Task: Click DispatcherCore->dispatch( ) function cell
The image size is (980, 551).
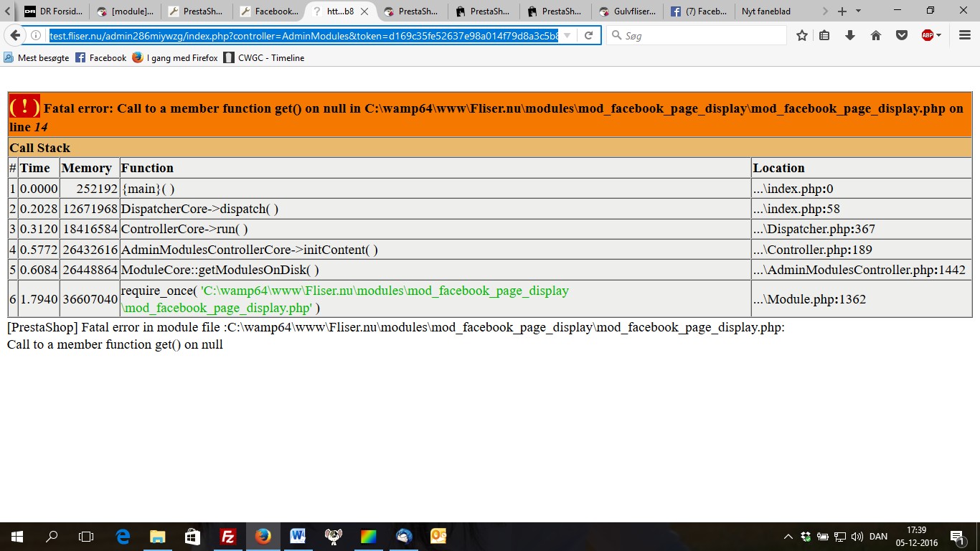Action: [x=435, y=209]
